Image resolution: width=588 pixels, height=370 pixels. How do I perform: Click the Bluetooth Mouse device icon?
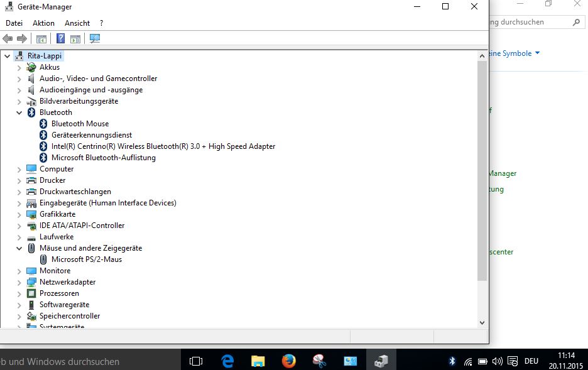point(43,124)
